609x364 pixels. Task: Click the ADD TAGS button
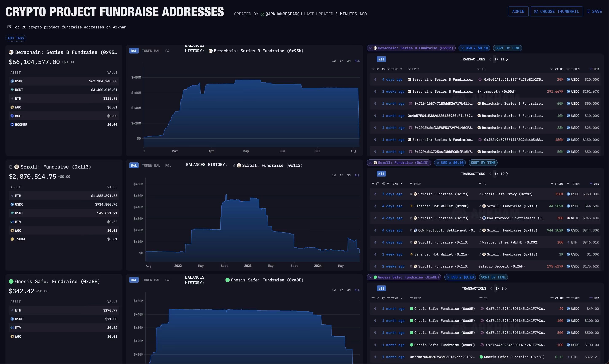point(16,38)
